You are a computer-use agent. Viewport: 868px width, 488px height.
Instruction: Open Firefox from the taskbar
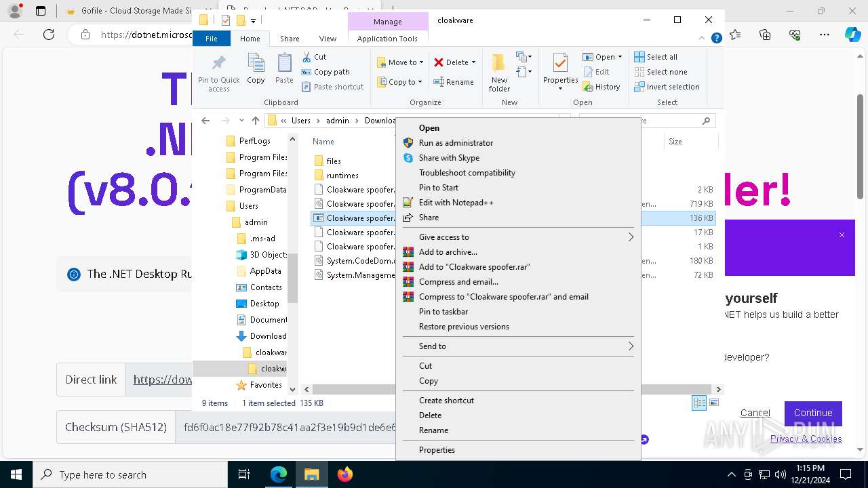click(x=344, y=474)
